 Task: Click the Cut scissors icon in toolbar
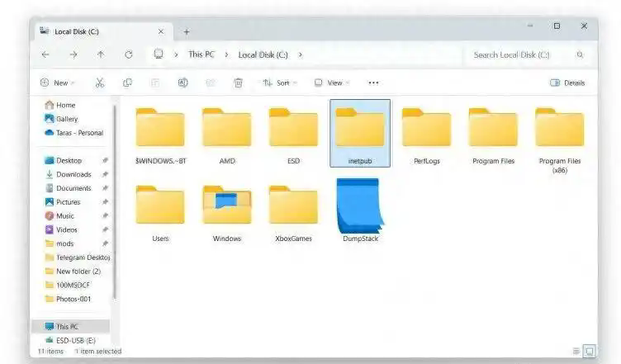(100, 83)
